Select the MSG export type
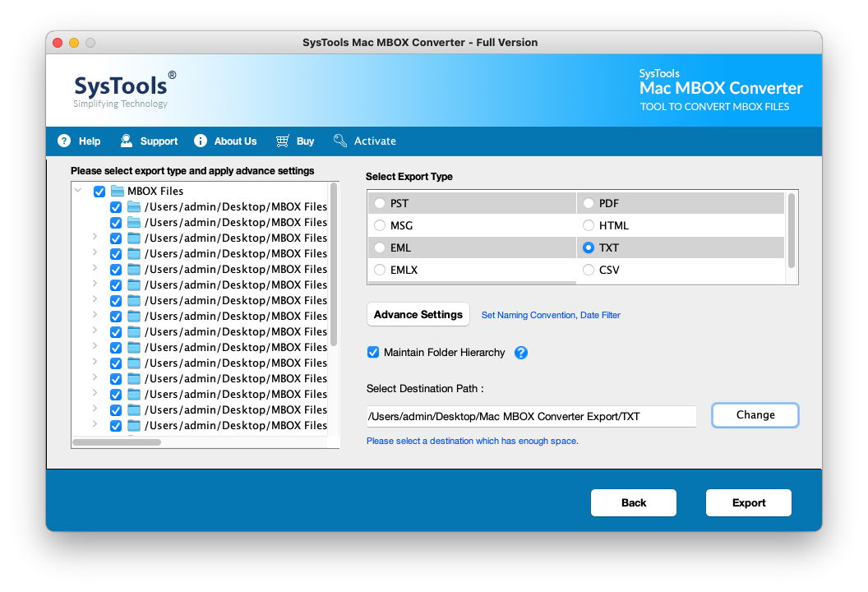This screenshot has width=868, height=592. pos(380,225)
